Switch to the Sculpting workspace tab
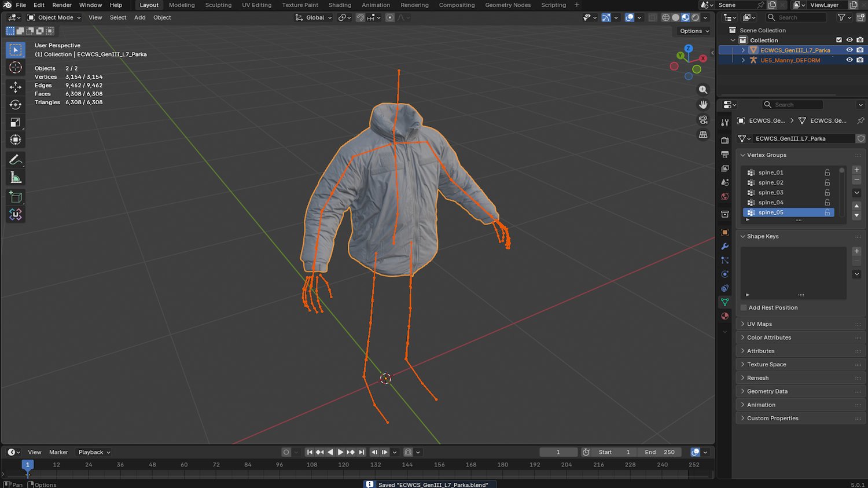 [x=218, y=5]
